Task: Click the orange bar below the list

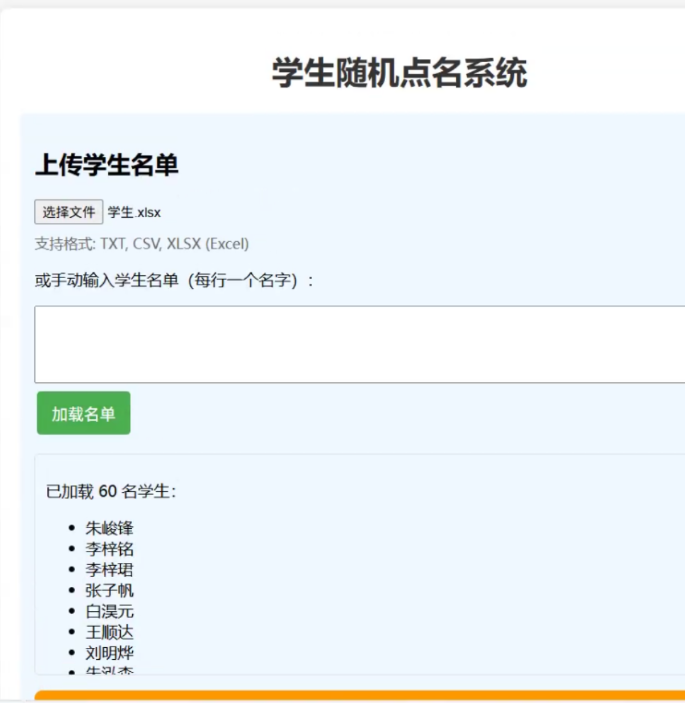Action: click(x=359, y=696)
